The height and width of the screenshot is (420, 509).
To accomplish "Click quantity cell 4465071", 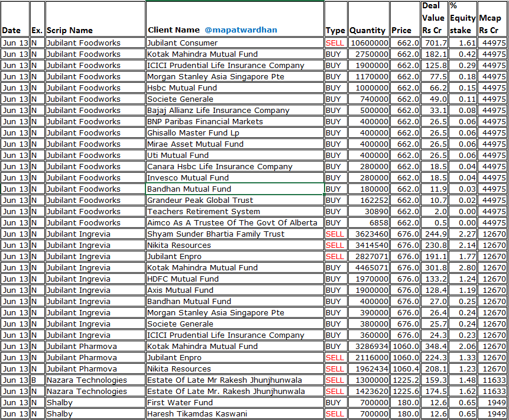I will click(369, 267).
